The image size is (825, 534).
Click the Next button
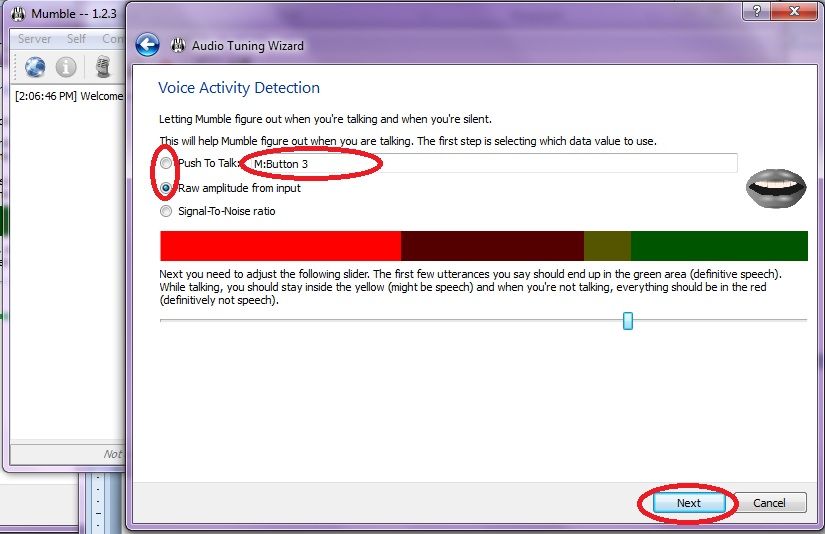(688, 503)
